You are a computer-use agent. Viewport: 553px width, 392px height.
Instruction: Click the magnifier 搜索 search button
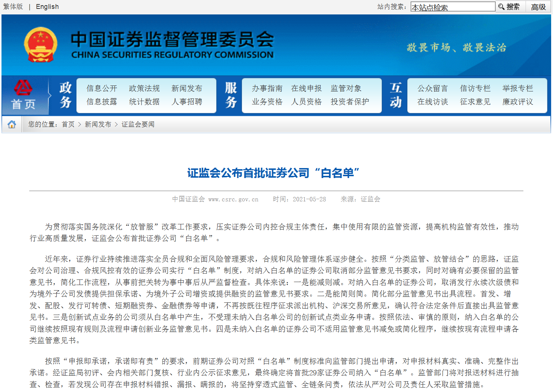(509, 7)
